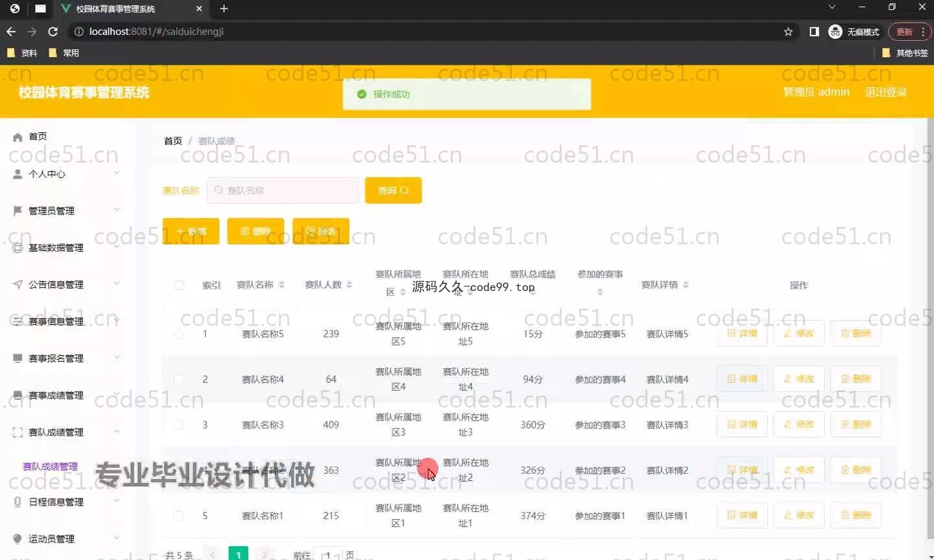934x560 pixels.
Task: Click 修改 for 赛队名称4 row
Action: tap(799, 379)
